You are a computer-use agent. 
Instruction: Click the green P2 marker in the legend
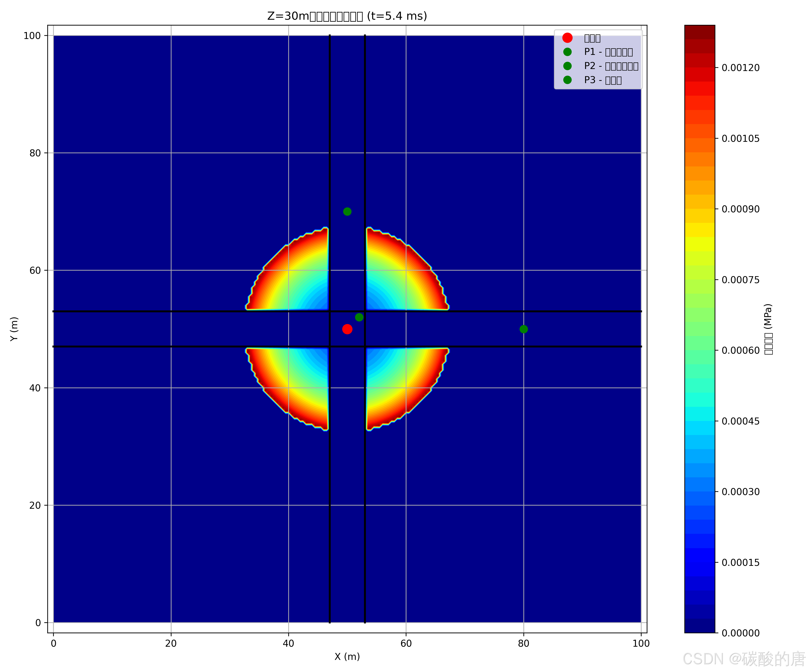click(567, 66)
